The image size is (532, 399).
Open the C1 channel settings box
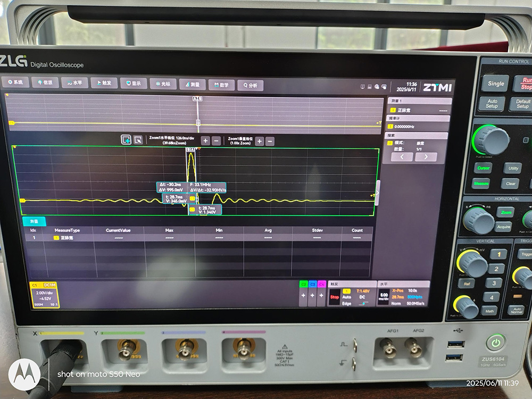[x=45, y=295]
